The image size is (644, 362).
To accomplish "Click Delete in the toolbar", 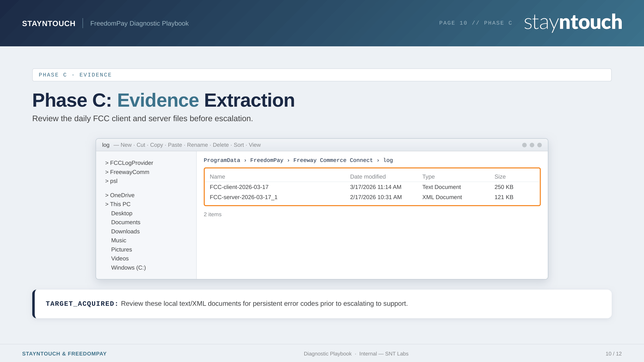I will (x=220, y=145).
